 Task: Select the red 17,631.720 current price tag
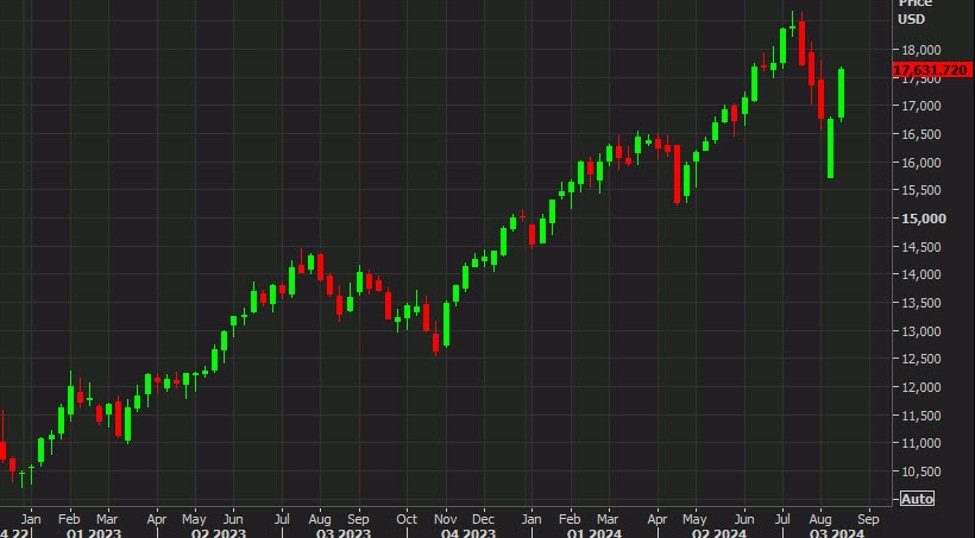tap(931, 70)
